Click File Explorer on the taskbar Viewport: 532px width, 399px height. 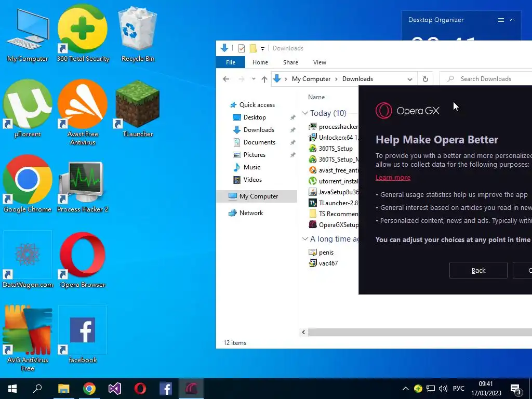pyautogui.click(x=63, y=389)
